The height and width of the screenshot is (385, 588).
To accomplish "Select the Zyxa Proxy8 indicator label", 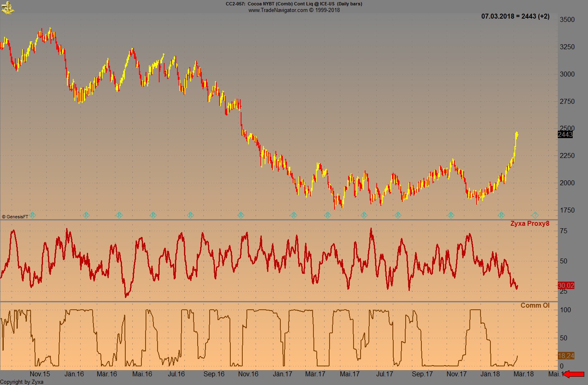I will (x=530, y=224).
